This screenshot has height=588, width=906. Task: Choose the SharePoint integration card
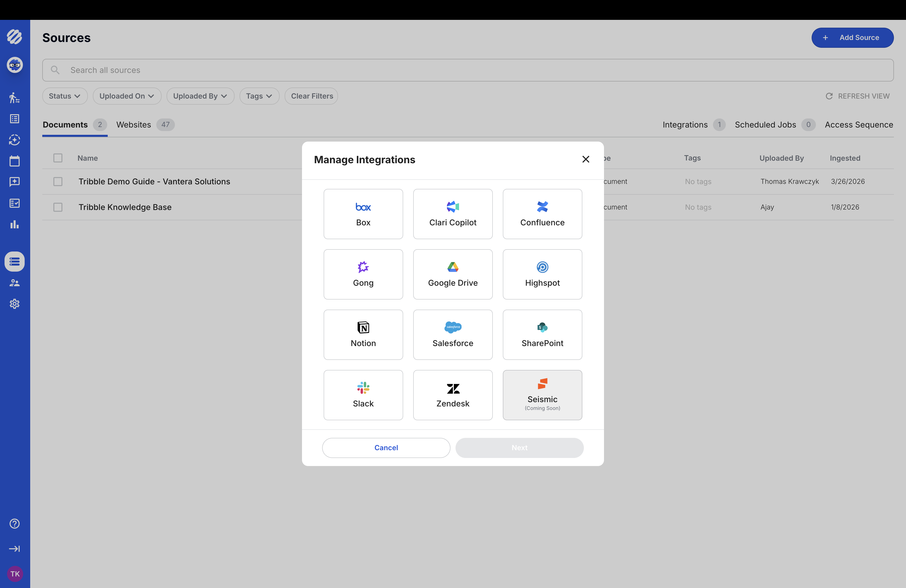pyautogui.click(x=542, y=335)
